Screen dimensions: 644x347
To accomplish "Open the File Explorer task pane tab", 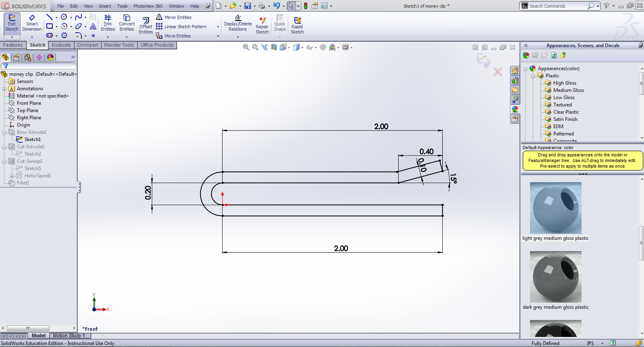I will click(515, 90).
